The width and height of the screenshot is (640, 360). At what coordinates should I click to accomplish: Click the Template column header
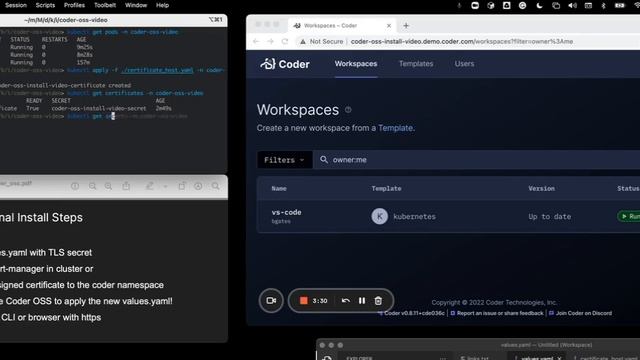[x=387, y=189]
